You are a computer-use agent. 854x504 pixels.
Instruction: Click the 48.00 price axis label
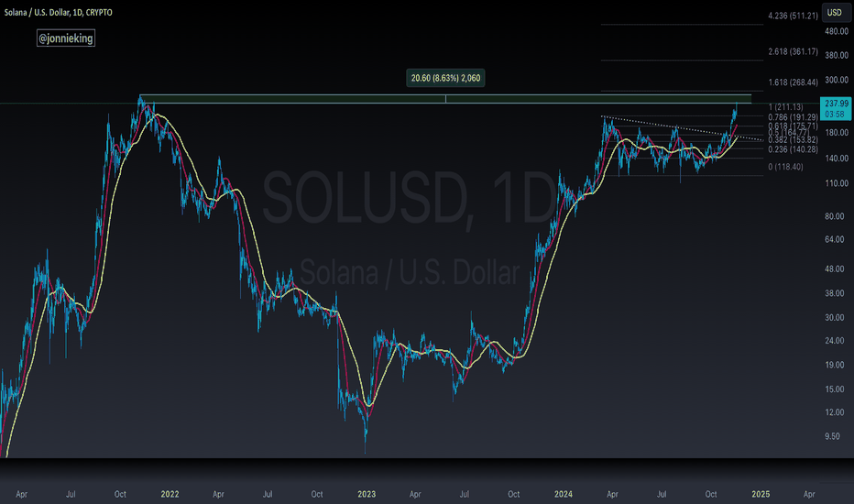pyautogui.click(x=835, y=269)
